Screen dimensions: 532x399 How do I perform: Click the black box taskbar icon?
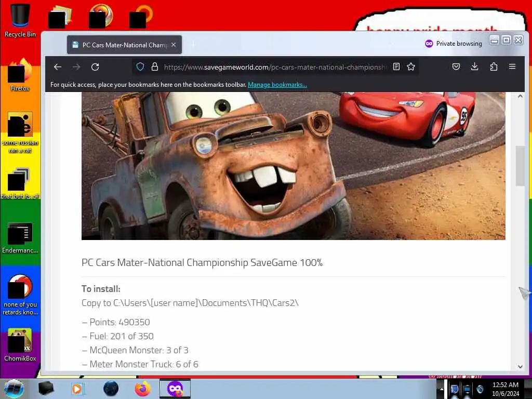tap(46, 389)
